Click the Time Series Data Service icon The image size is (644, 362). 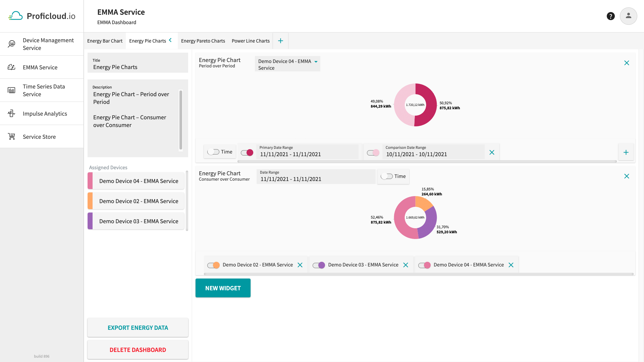[x=11, y=90]
